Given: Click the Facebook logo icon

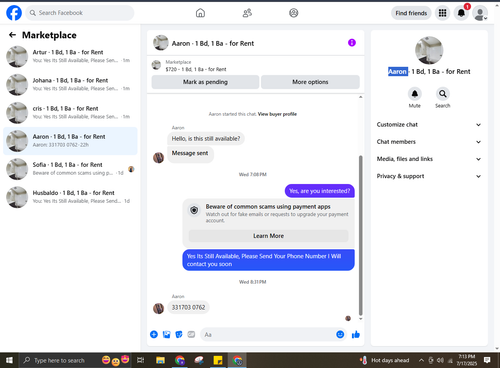Looking at the screenshot, I should [14, 13].
